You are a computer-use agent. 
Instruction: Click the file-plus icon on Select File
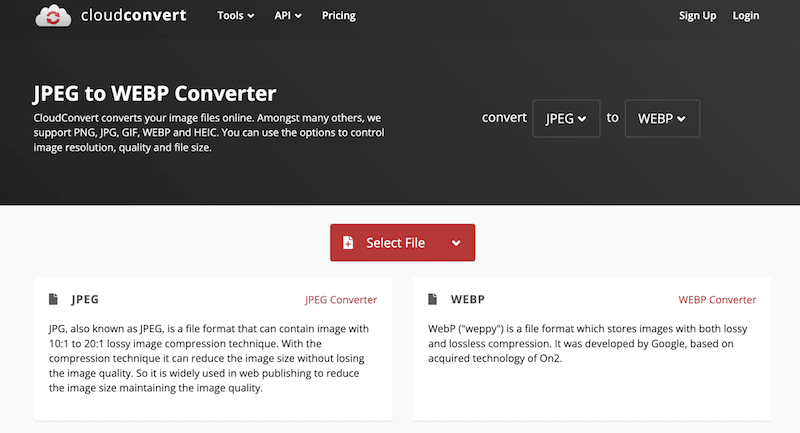click(348, 242)
